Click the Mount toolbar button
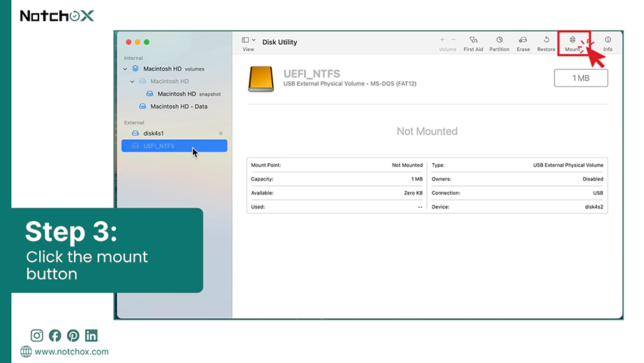 pyautogui.click(x=573, y=43)
